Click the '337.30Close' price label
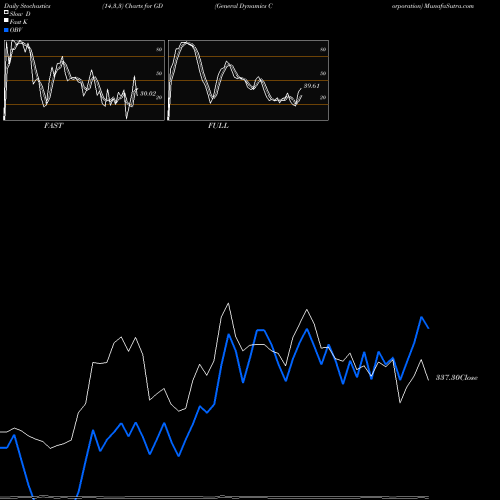The width and height of the screenshot is (500, 500). (x=457, y=378)
